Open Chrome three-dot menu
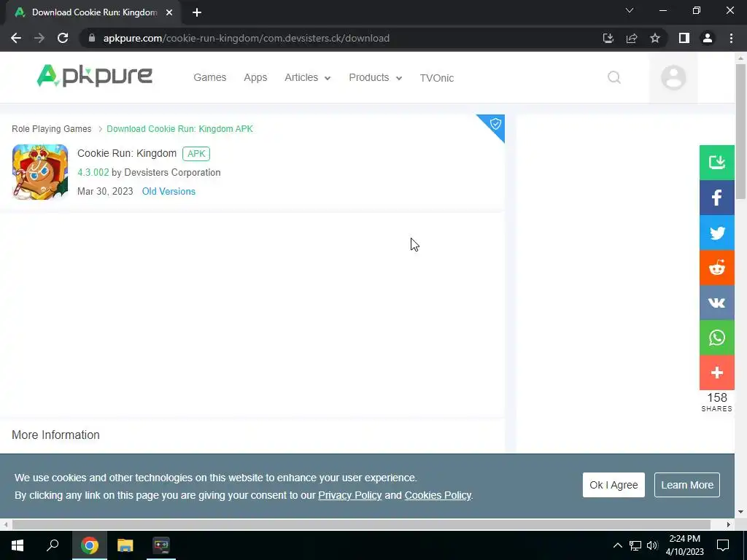747x560 pixels. point(731,38)
